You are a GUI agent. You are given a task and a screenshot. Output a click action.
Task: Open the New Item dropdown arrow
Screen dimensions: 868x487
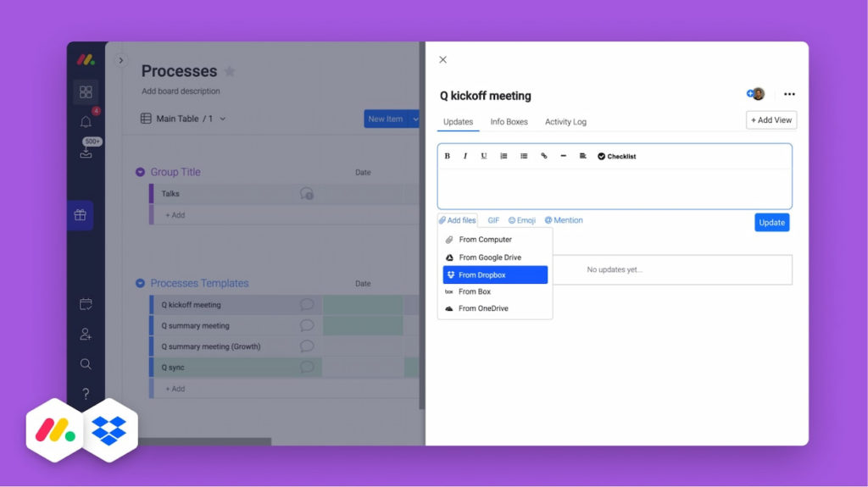415,119
